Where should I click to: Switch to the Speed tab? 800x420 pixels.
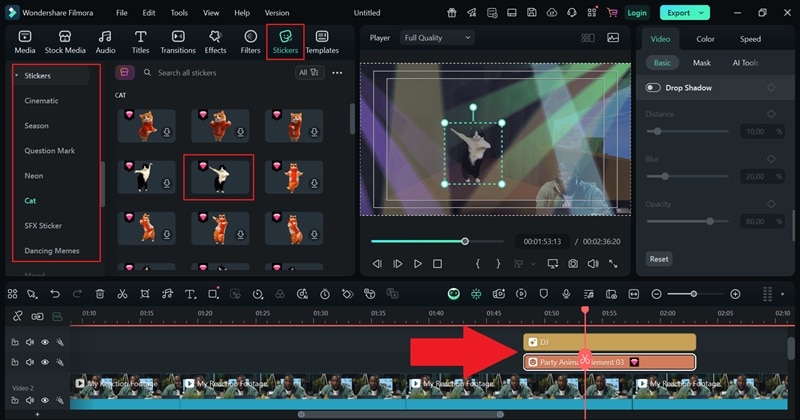(x=750, y=39)
